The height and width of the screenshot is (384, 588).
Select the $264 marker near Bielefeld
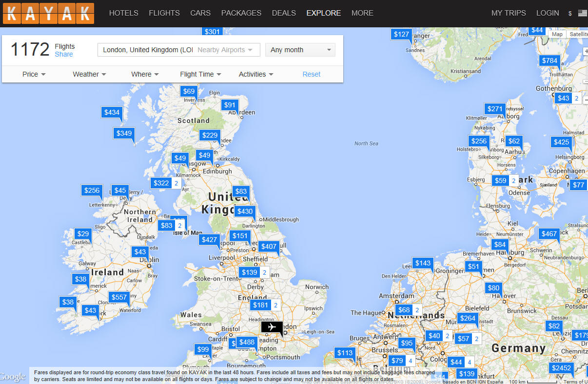point(468,318)
